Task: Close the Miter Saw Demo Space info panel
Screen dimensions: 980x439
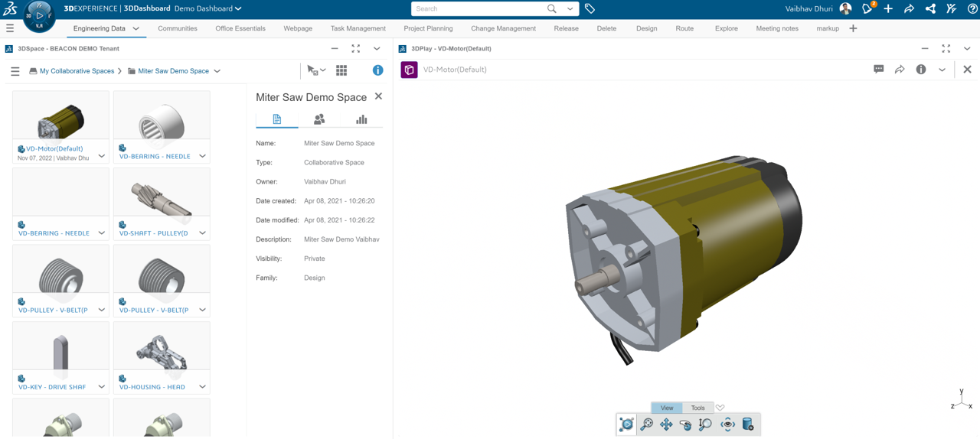Action: pyautogui.click(x=378, y=96)
